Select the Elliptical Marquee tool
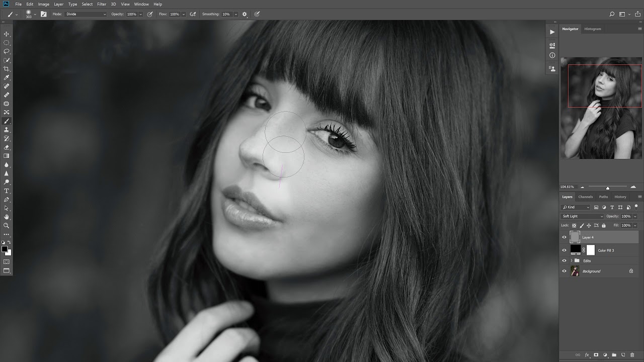Screen dimensions: 644x362 tap(7, 43)
